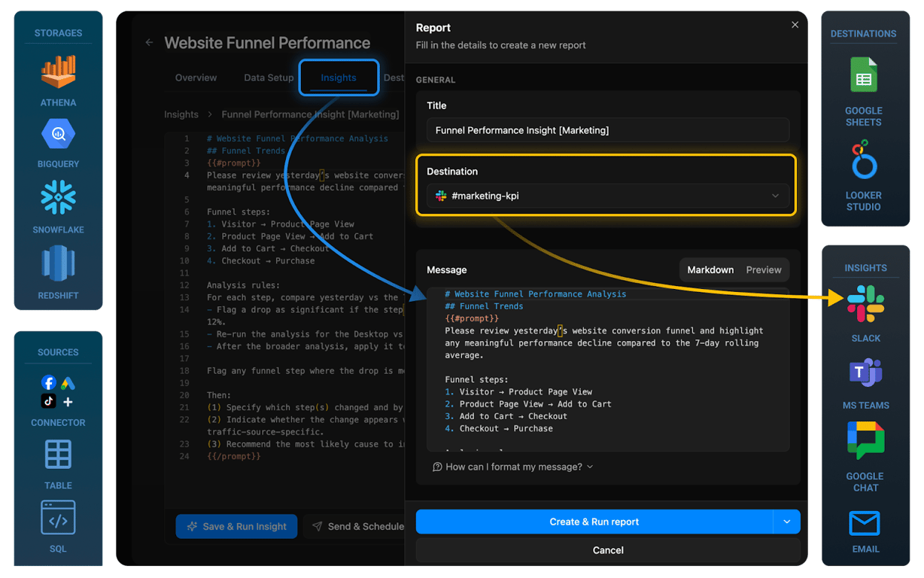
Task: Choose the Email destination icon
Action: tap(865, 523)
